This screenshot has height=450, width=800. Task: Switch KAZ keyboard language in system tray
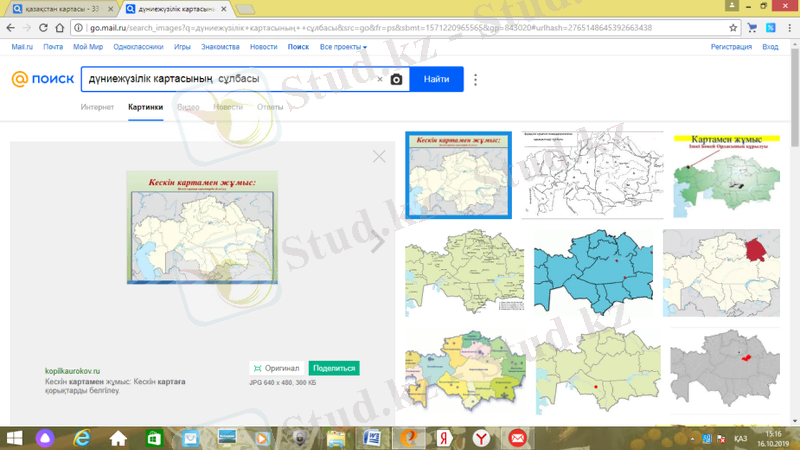(741, 438)
